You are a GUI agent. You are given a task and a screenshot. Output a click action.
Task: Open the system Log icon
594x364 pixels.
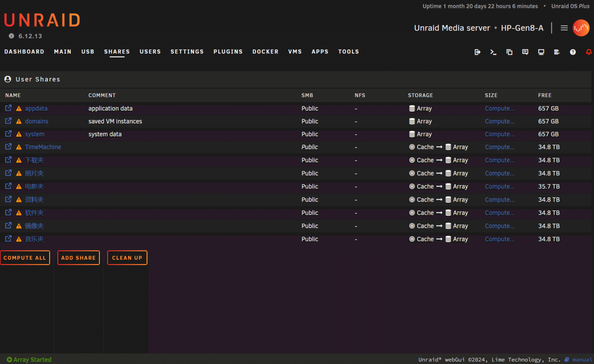tap(557, 52)
